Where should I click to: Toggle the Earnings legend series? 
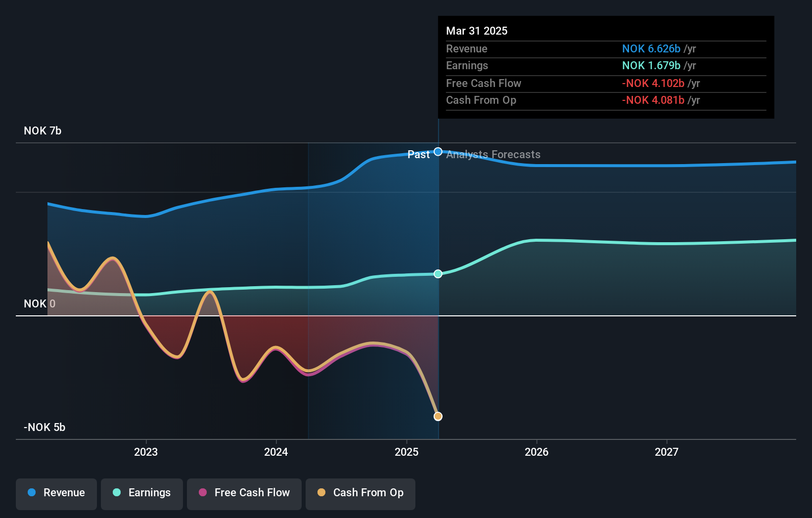click(x=142, y=494)
